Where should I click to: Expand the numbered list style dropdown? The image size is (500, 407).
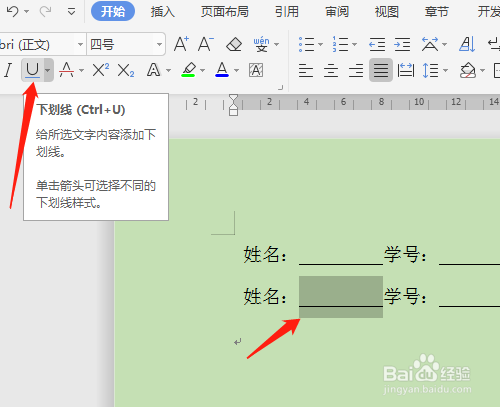(354, 44)
